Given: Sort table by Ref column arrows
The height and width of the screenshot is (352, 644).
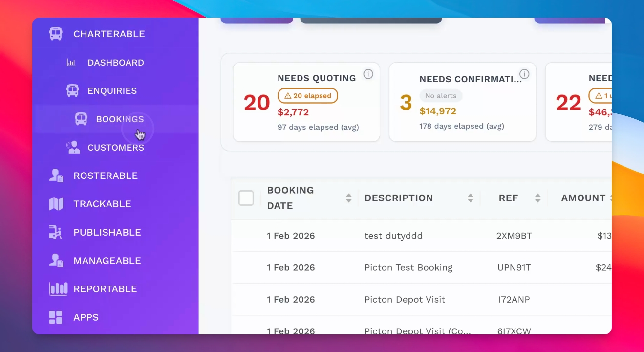Looking at the screenshot, I should [538, 198].
